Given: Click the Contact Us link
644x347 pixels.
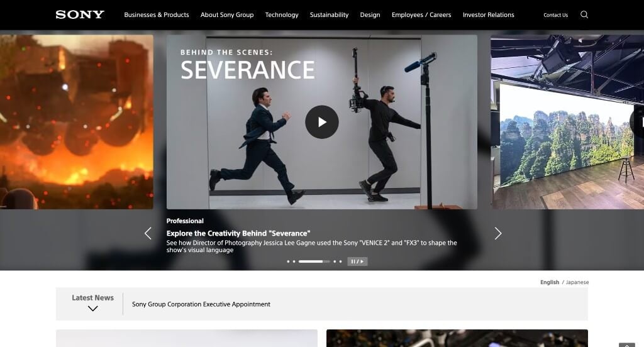Looking at the screenshot, I should coord(556,15).
